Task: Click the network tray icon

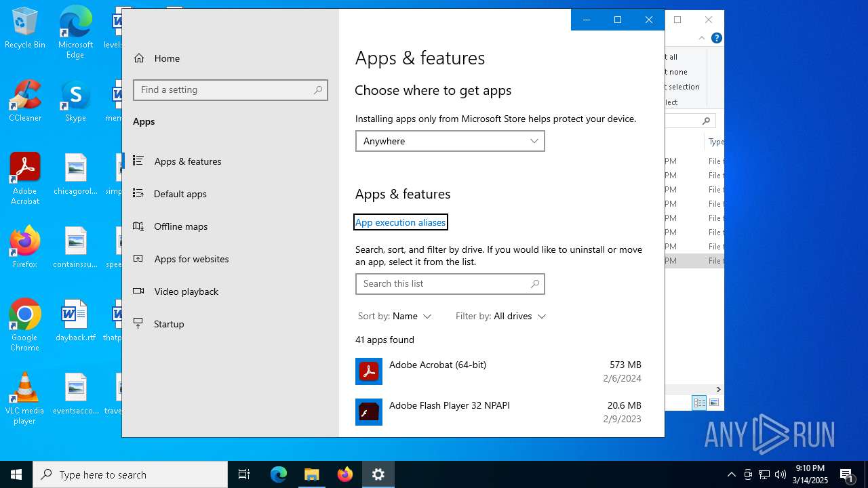Action: click(764, 474)
